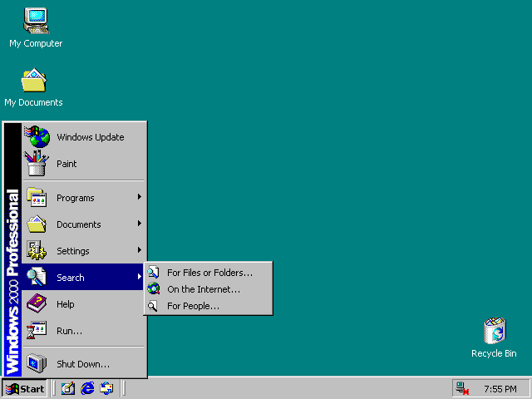532x399 pixels.
Task: Click the On the Internet globe icon
Action: (x=153, y=288)
